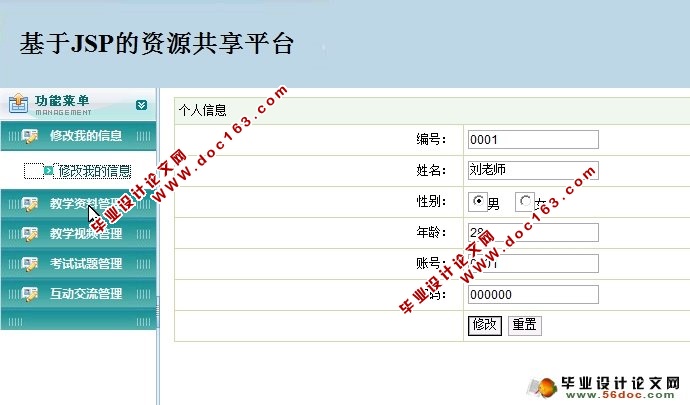This screenshot has height=405, width=690.
Task: Focus the 年龄 input field
Action: pos(533,232)
